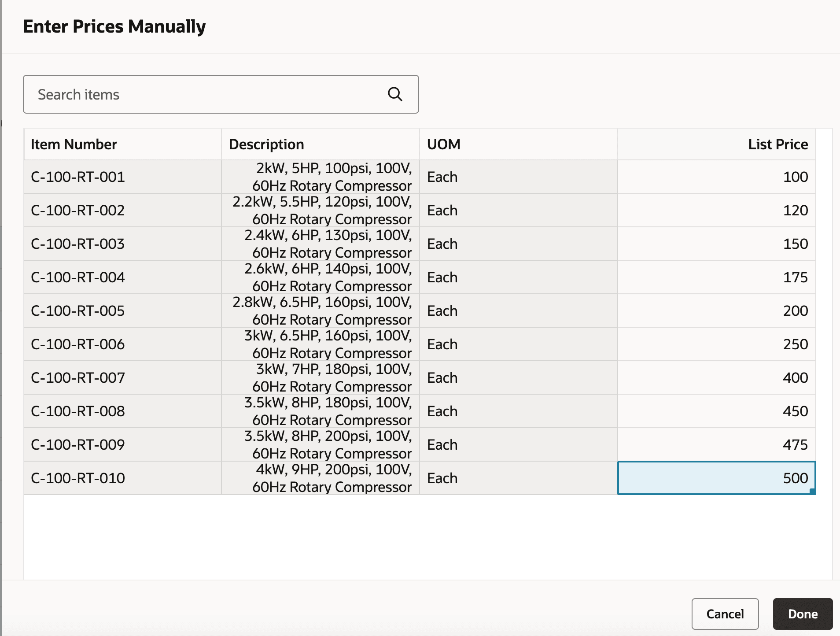The image size is (840, 636).
Task: Edit list price cell showing 175
Action: (x=716, y=277)
